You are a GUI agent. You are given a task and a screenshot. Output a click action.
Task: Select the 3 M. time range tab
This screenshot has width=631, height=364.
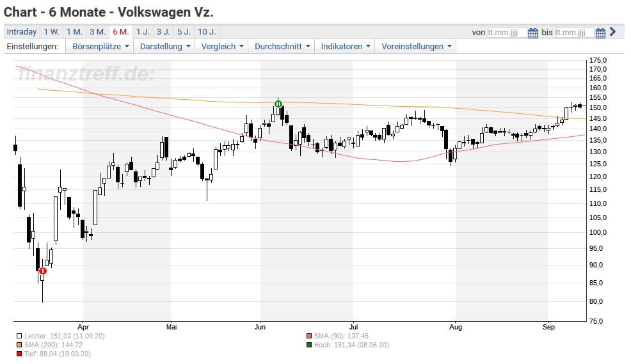[x=97, y=32]
